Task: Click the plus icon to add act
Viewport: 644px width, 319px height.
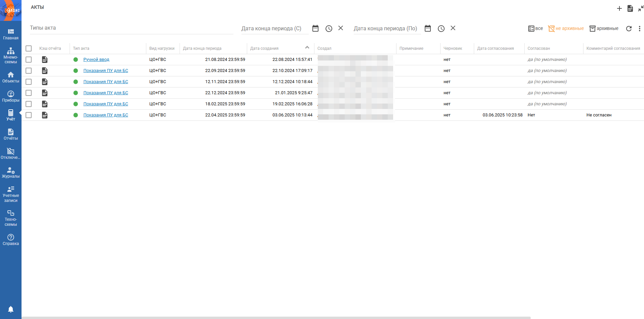Action: click(x=619, y=8)
